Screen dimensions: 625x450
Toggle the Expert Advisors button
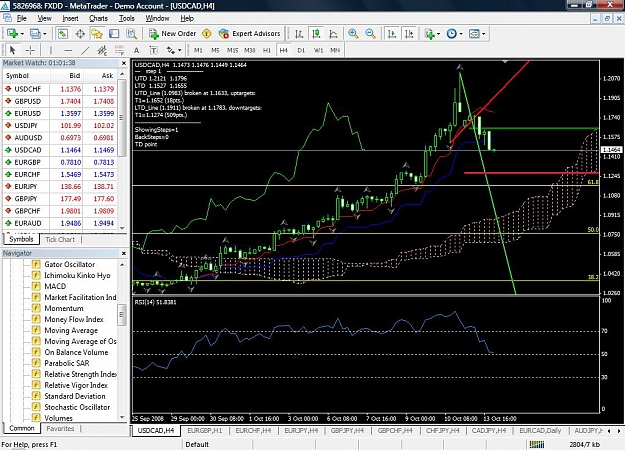click(250, 34)
